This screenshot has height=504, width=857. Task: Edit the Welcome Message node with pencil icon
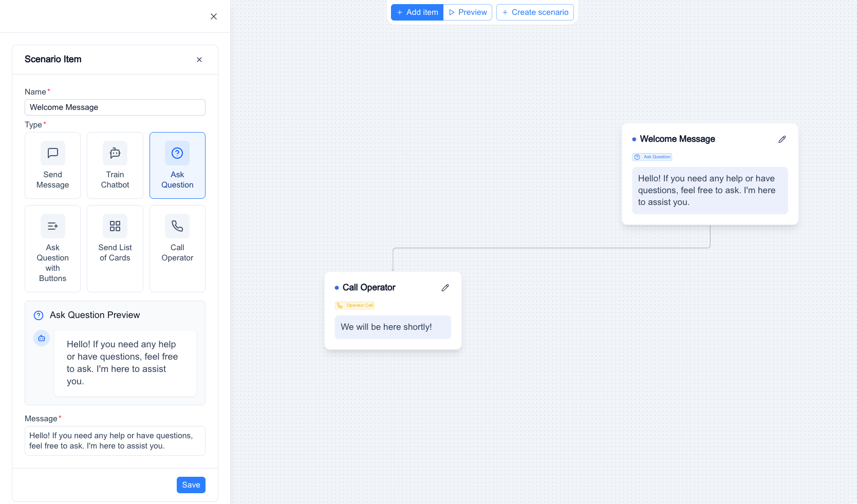coord(782,139)
